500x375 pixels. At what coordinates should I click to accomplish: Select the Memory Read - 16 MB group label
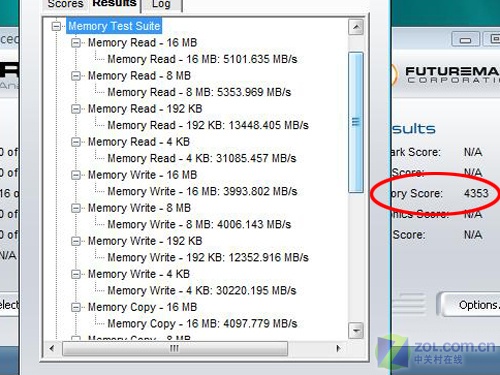[x=142, y=43]
